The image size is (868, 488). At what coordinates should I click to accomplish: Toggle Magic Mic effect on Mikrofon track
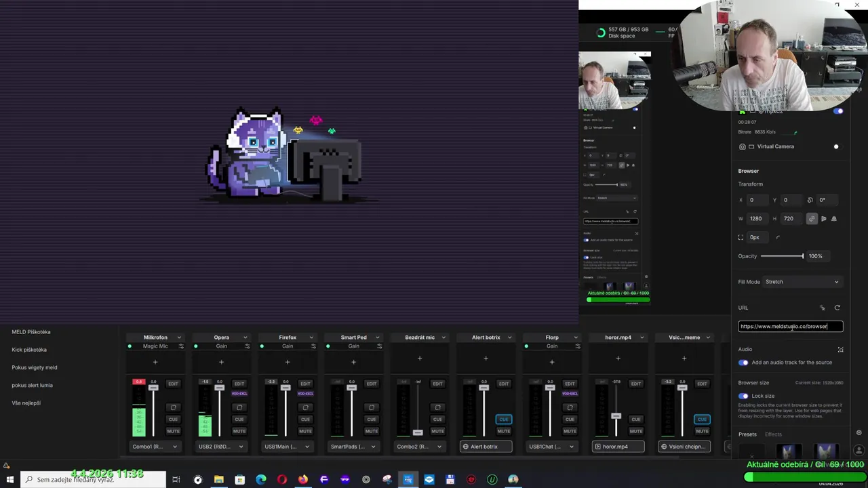tap(130, 346)
